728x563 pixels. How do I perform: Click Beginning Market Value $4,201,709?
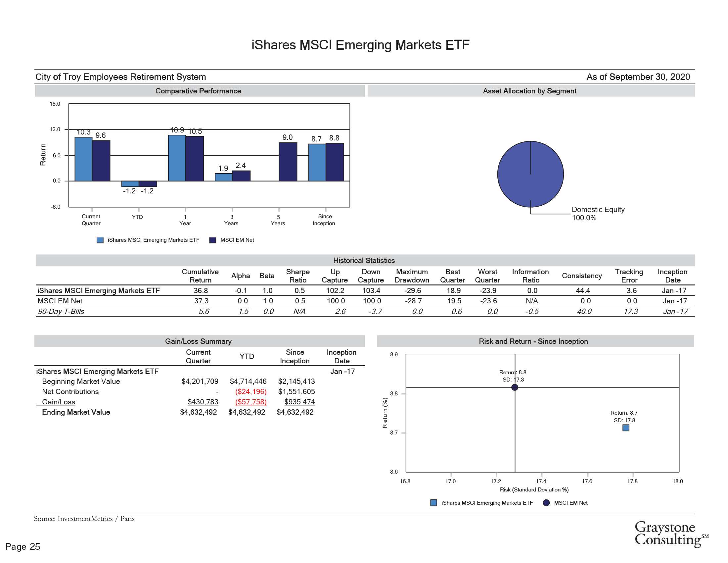point(200,381)
